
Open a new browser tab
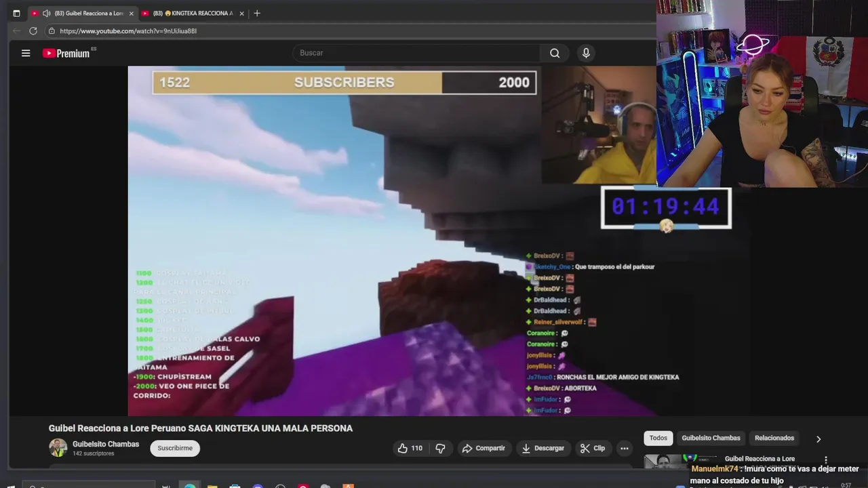coord(256,13)
